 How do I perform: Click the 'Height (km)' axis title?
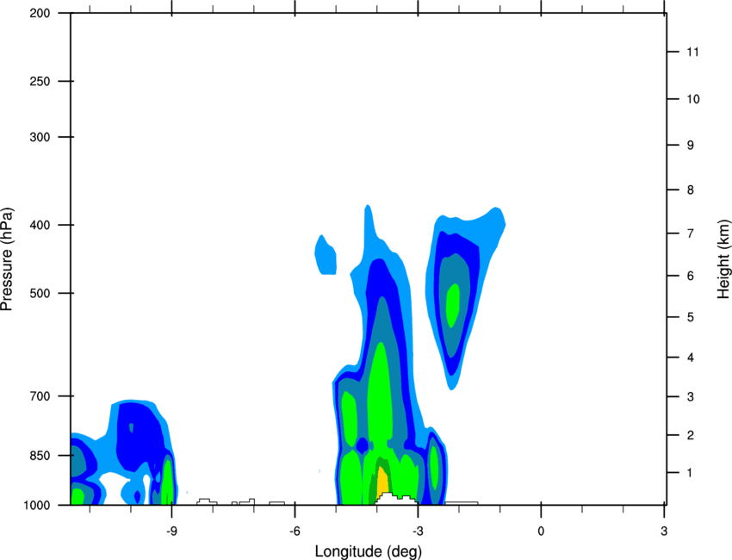(x=723, y=259)
